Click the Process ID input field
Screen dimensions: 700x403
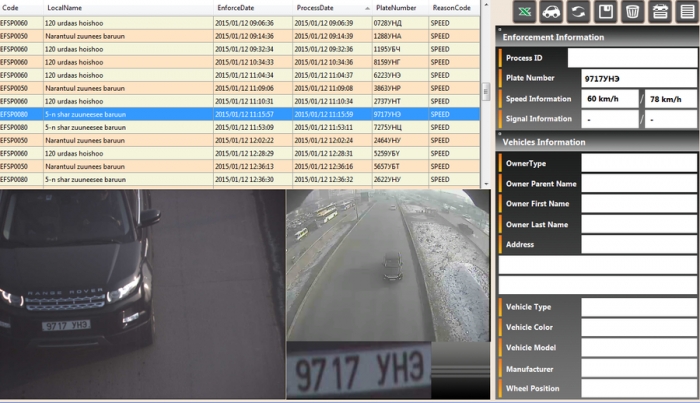pyautogui.click(x=632, y=58)
